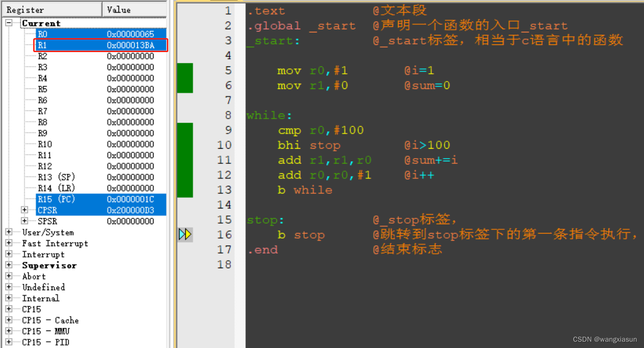Select the R10 register row
644x348 pixels.
pos(101,144)
